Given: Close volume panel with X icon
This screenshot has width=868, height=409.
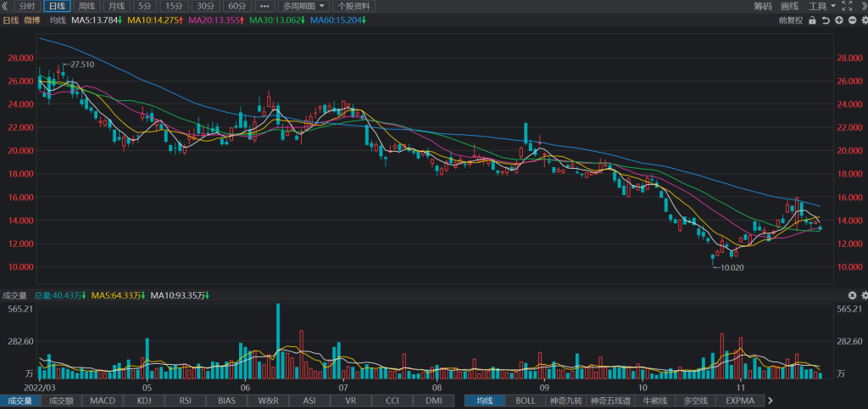Looking at the screenshot, I should pyautogui.click(x=853, y=295).
